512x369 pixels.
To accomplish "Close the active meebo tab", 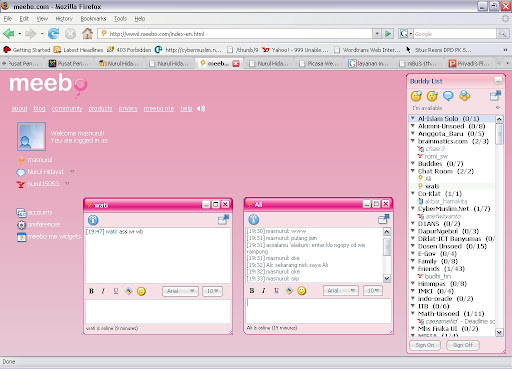I will coord(236,63).
